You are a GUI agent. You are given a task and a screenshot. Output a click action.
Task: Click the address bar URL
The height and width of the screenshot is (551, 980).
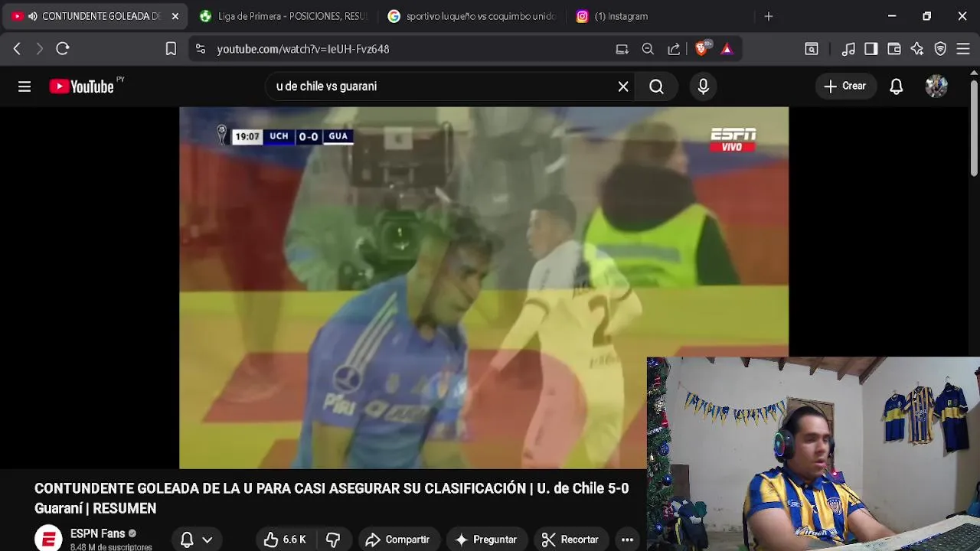pos(303,49)
